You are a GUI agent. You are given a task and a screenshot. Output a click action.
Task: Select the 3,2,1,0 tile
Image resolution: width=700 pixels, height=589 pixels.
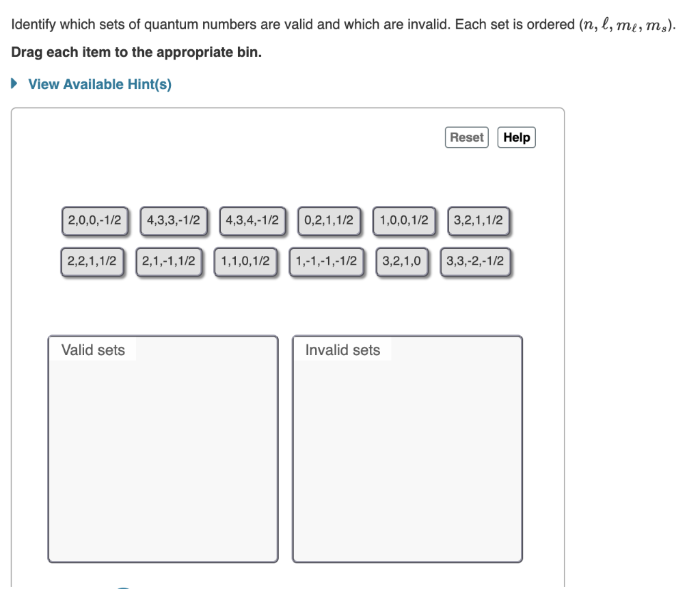click(x=403, y=261)
